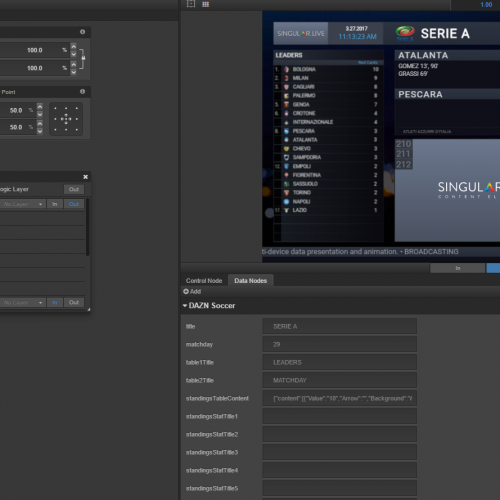The width and height of the screenshot is (500, 500).
Task: Set anchor to middle-right point
Action: pyautogui.click(x=77, y=119)
